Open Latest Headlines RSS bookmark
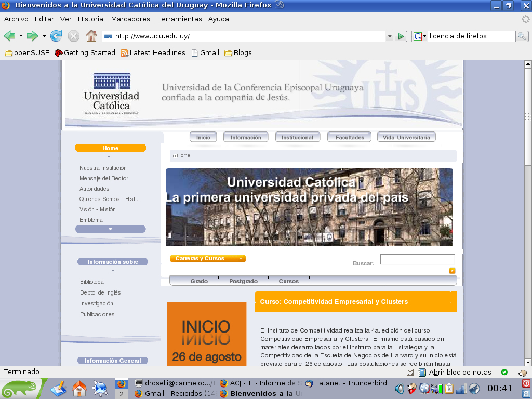The height and width of the screenshot is (399, 532). point(153,52)
